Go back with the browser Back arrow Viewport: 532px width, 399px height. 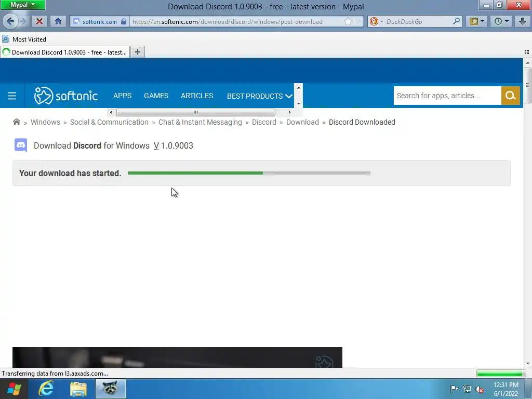10,21
